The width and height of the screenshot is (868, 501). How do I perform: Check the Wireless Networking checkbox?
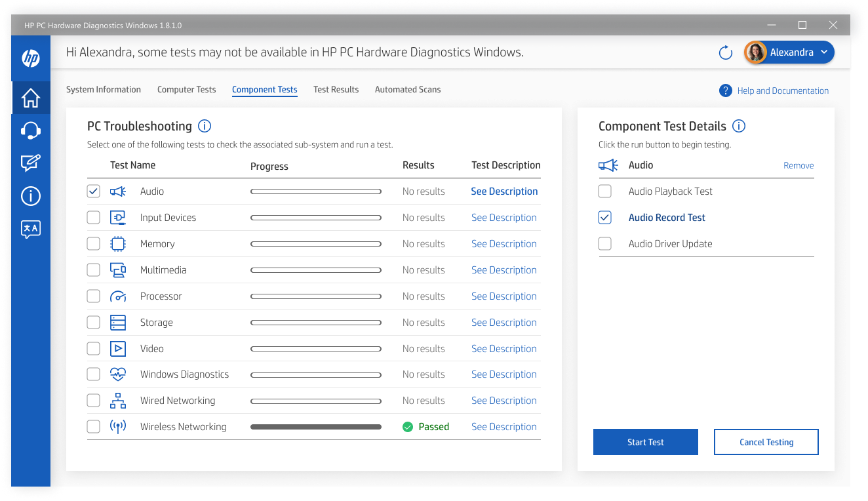tap(94, 427)
